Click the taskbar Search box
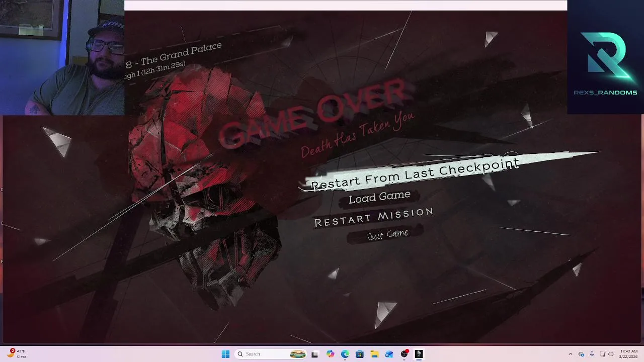This screenshot has width=644, height=362. pyautogui.click(x=272, y=354)
